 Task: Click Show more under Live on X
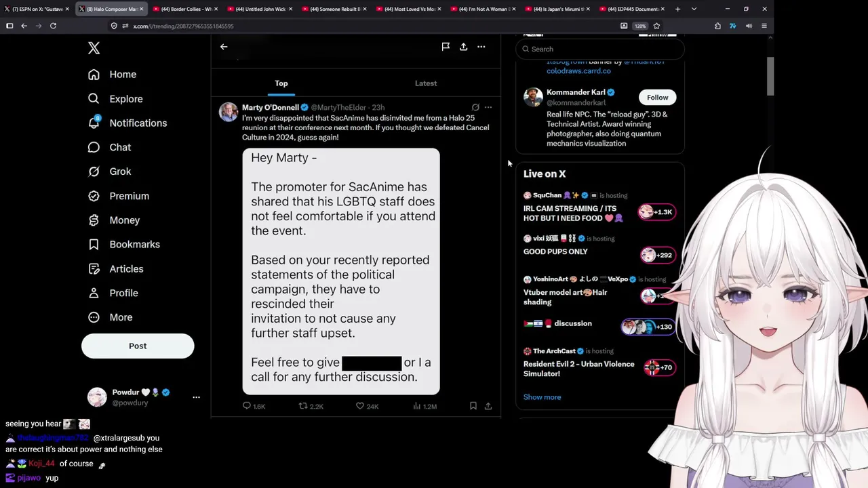click(x=542, y=397)
